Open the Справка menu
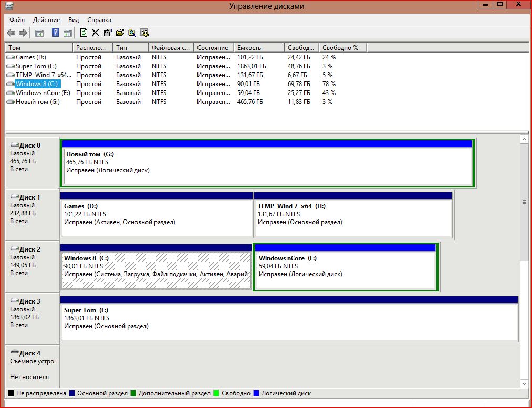 (99, 19)
